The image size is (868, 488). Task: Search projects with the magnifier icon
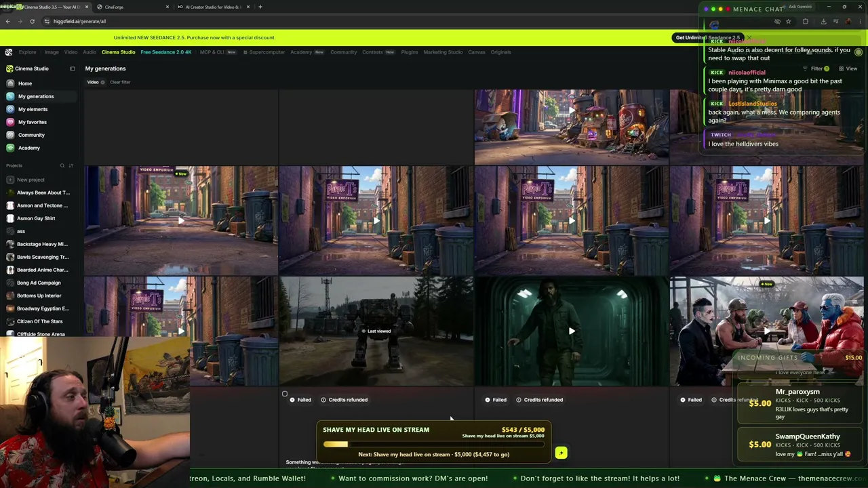tap(62, 165)
